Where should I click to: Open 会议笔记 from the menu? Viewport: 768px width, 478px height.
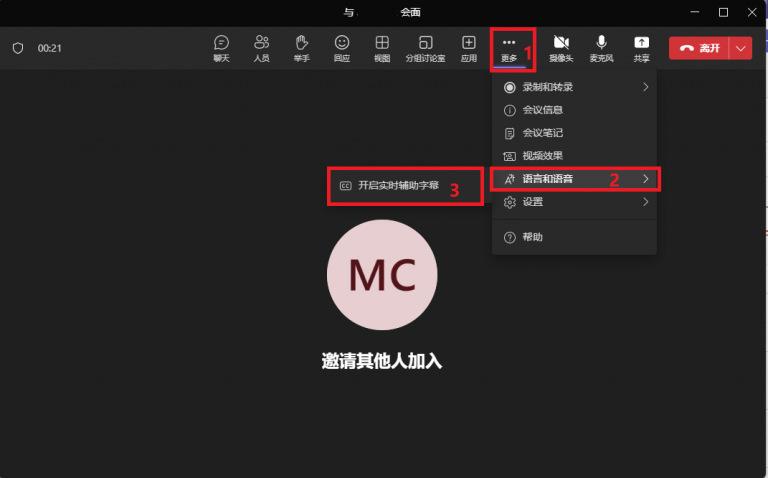tap(543, 133)
